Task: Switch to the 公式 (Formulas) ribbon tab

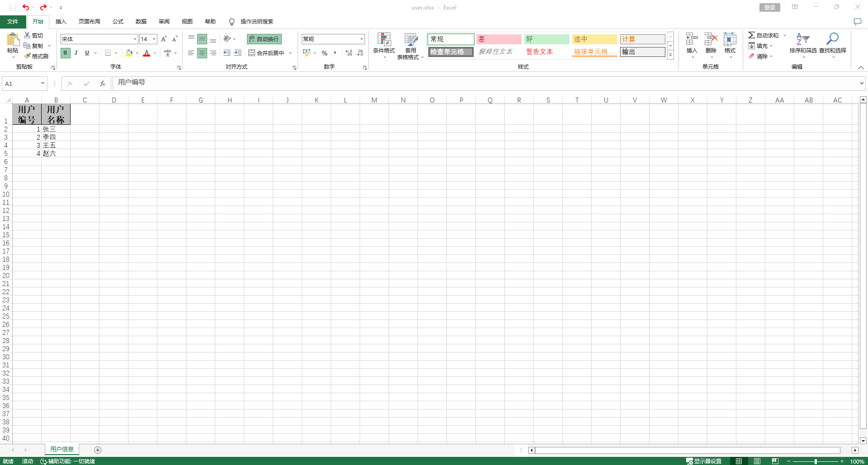Action: click(118, 22)
